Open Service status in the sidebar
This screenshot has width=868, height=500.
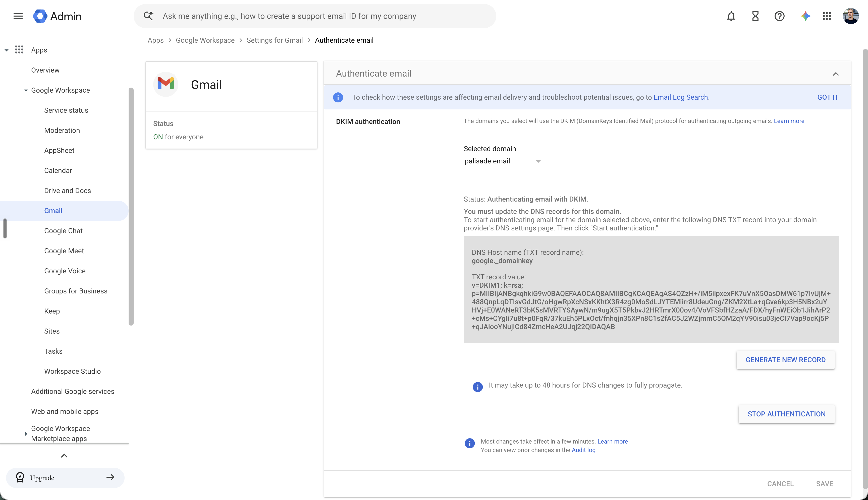(x=66, y=110)
